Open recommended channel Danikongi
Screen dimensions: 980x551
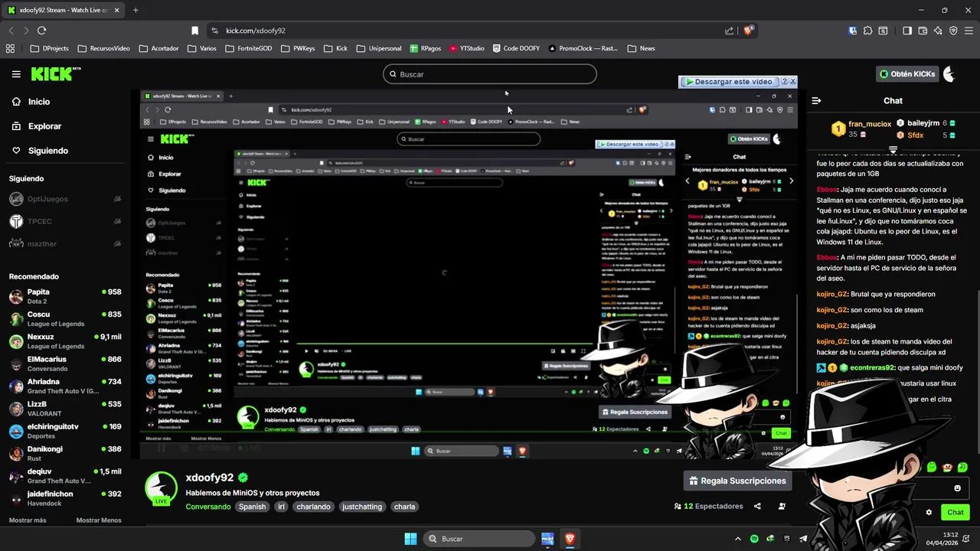point(65,453)
